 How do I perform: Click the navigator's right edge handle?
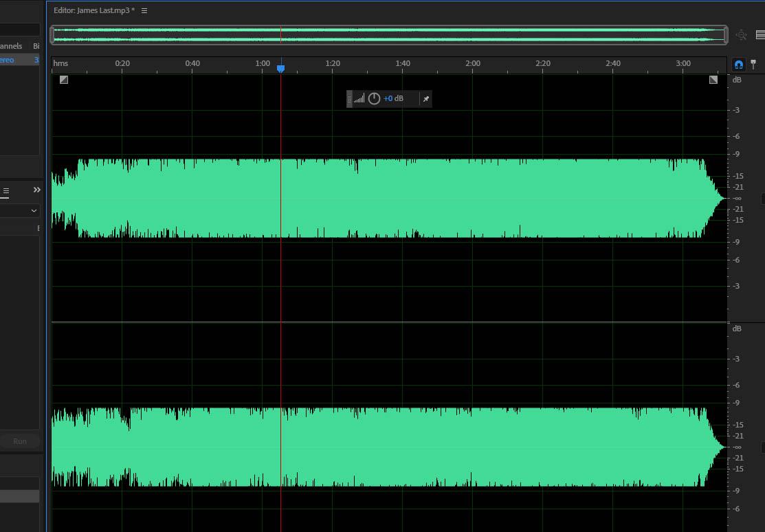tap(726, 35)
